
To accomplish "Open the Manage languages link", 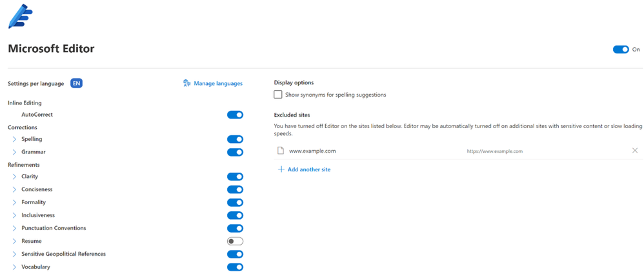I will tap(218, 83).
